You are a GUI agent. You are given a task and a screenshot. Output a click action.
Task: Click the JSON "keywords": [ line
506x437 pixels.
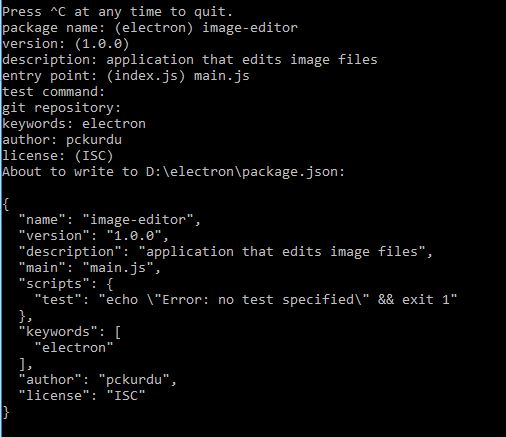click(70, 332)
